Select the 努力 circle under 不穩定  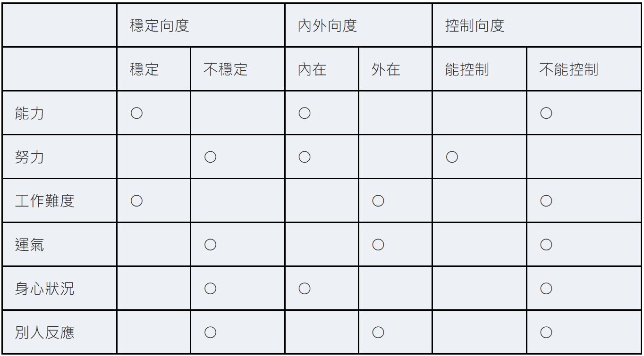[x=210, y=157]
